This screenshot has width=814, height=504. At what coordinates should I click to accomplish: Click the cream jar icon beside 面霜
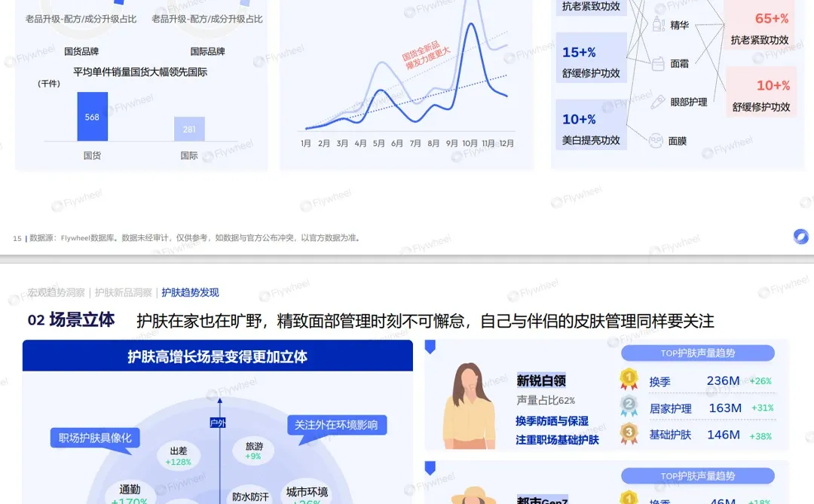pyautogui.click(x=658, y=64)
